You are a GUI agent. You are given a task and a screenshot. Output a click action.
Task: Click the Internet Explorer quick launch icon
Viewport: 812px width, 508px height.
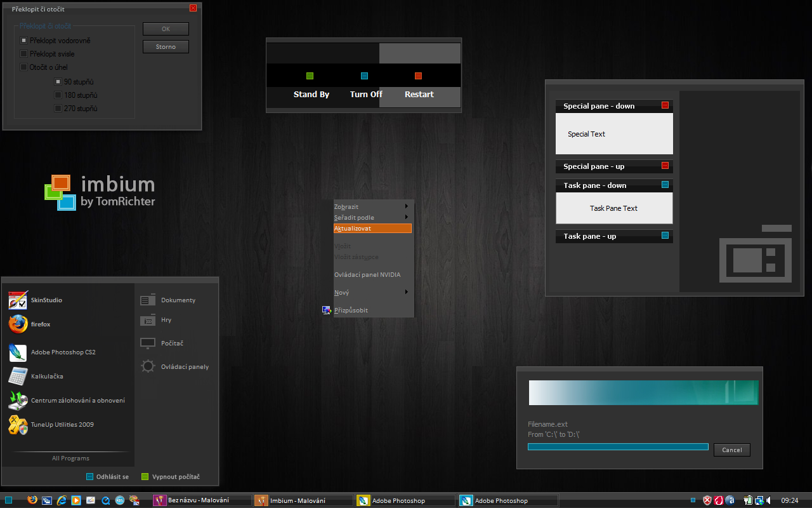[x=62, y=500]
